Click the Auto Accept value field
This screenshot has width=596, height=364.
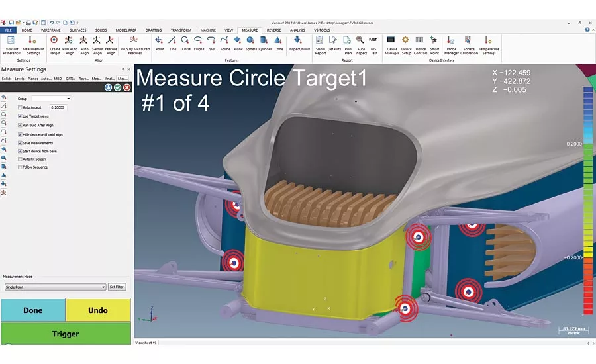coord(58,107)
